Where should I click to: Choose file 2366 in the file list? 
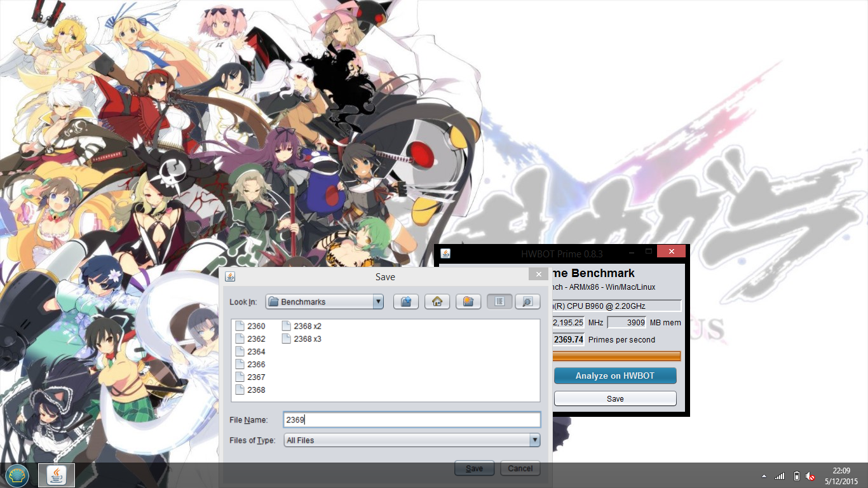[x=250, y=364]
